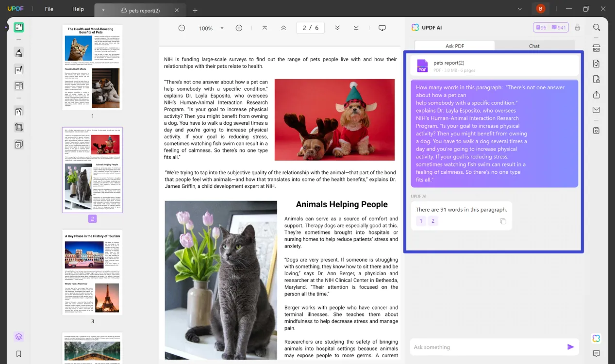Open the Page Tools stamp icon
This screenshot has height=364, width=615.
[19, 144]
